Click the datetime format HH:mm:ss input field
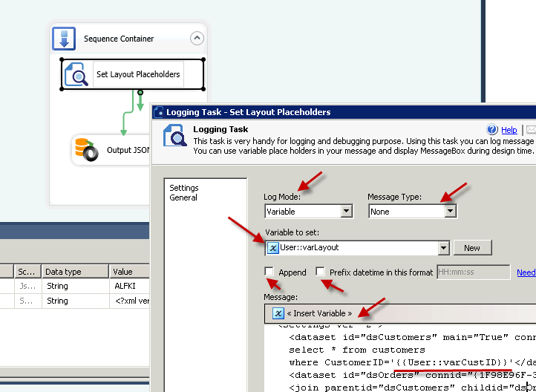536x392 pixels. pyautogui.click(x=473, y=272)
